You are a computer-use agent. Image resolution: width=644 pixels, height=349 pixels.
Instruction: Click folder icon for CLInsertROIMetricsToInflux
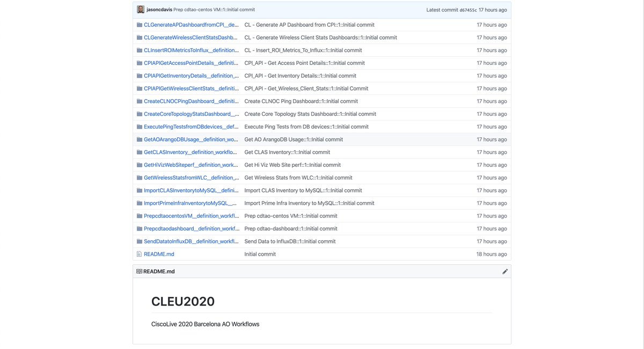pyautogui.click(x=140, y=50)
